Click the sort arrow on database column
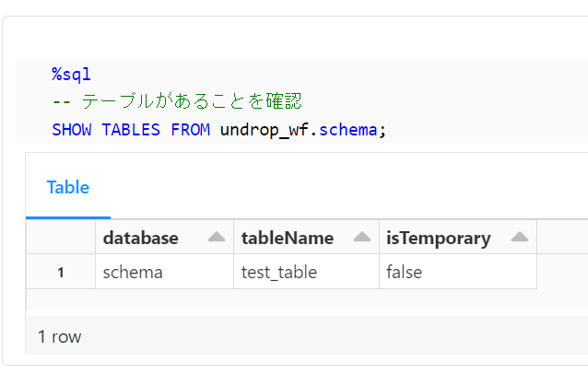Viewport: 588px width, 374px height. pyautogui.click(x=217, y=238)
